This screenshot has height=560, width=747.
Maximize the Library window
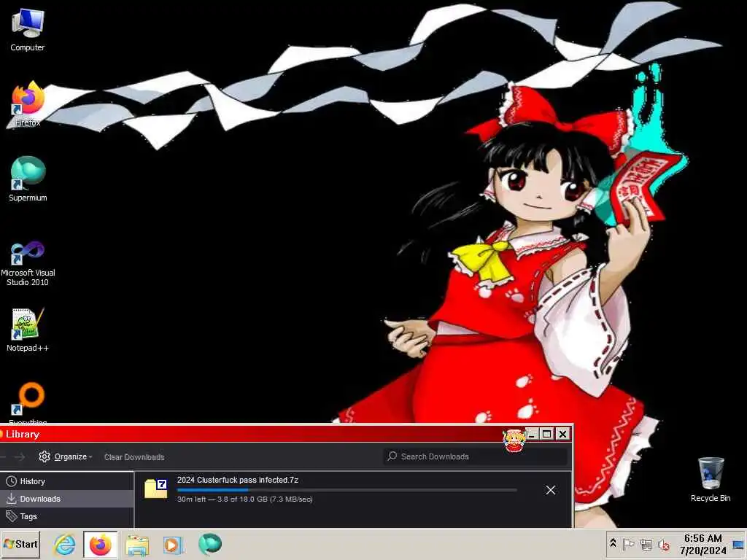[x=547, y=434]
